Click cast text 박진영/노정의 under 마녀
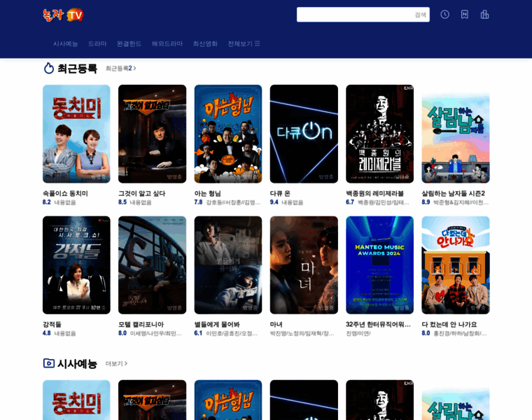 tap(302, 333)
